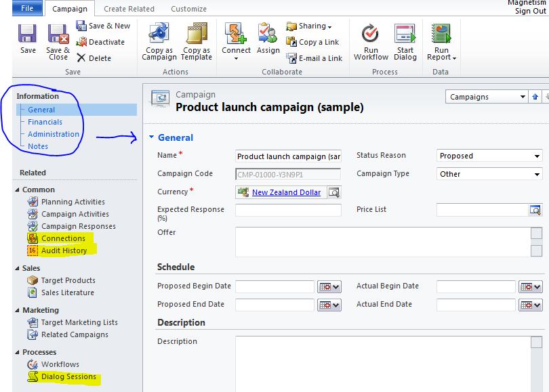Image resolution: width=549 pixels, height=392 pixels.
Task: Go to Notes section
Action: [38, 146]
